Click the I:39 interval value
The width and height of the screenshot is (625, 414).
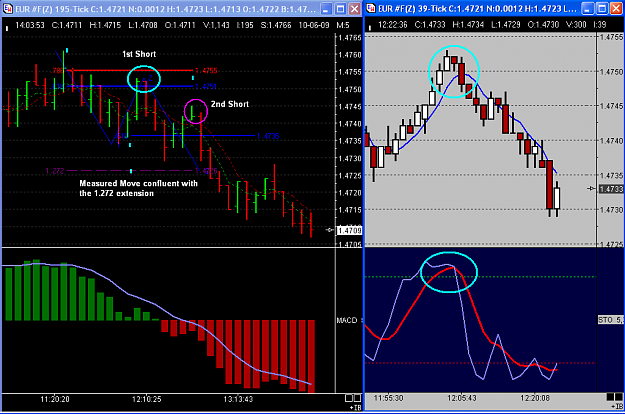[600, 25]
